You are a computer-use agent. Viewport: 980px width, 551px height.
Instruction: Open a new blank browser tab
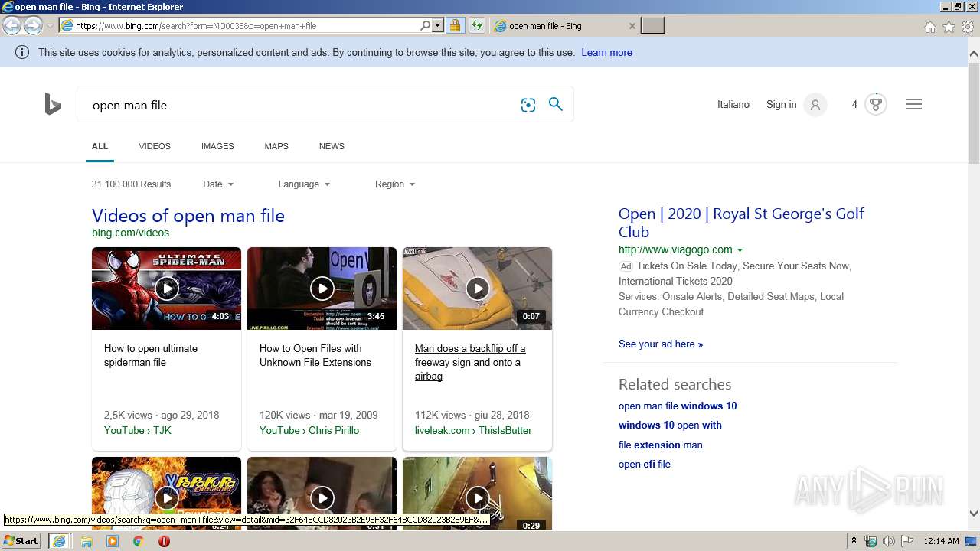(652, 25)
